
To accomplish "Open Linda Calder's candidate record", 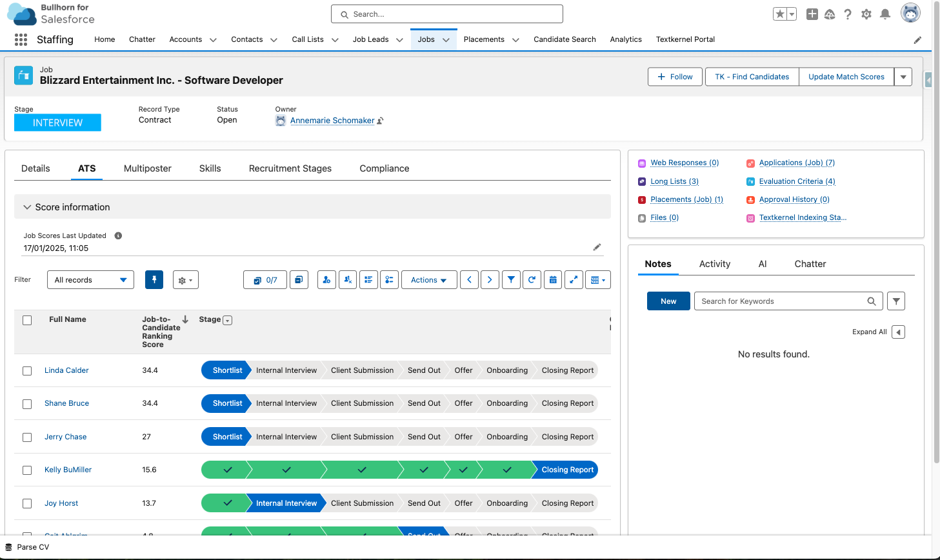I will click(x=66, y=370).
